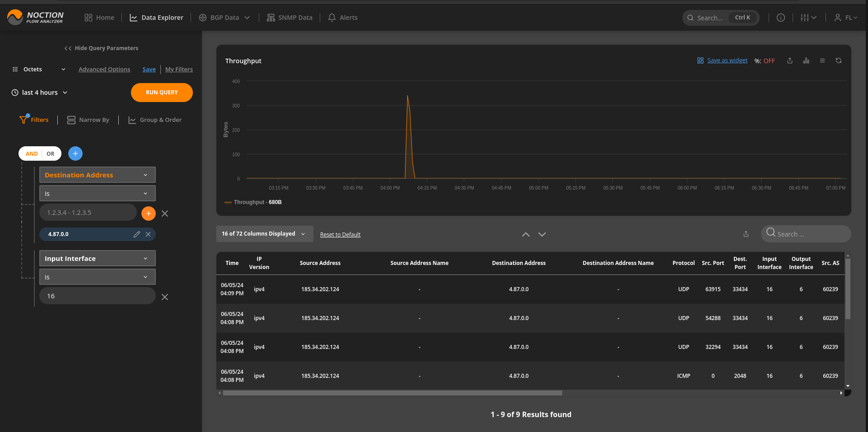Image resolution: width=868 pixels, height=432 pixels.
Task: Open the info icon in top bar
Action: tap(780, 18)
